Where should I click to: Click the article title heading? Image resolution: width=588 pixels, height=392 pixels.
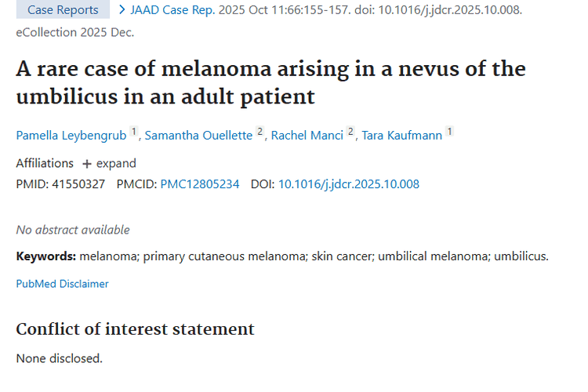coord(270,82)
